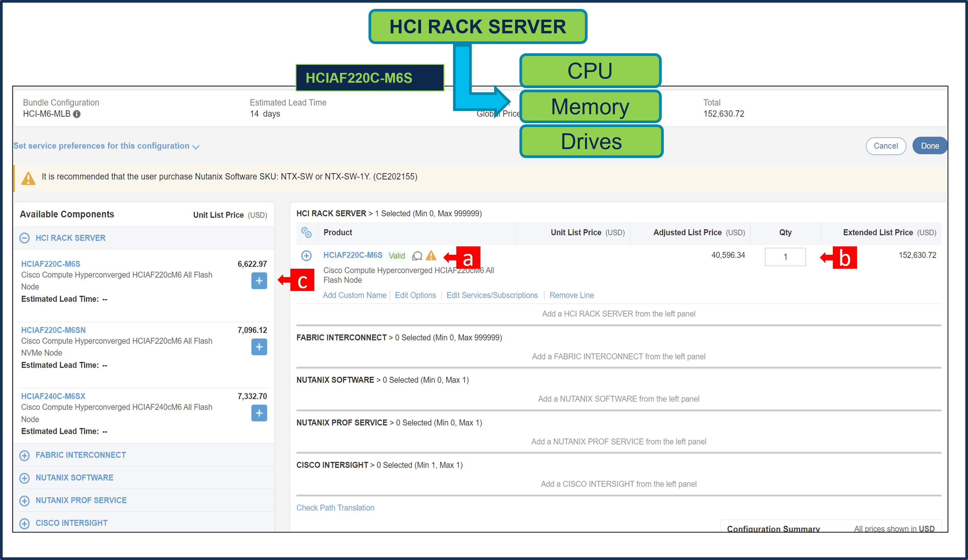Open the comment bubble icon beside Valid
The image size is (968, 560).
coord(417,256)
